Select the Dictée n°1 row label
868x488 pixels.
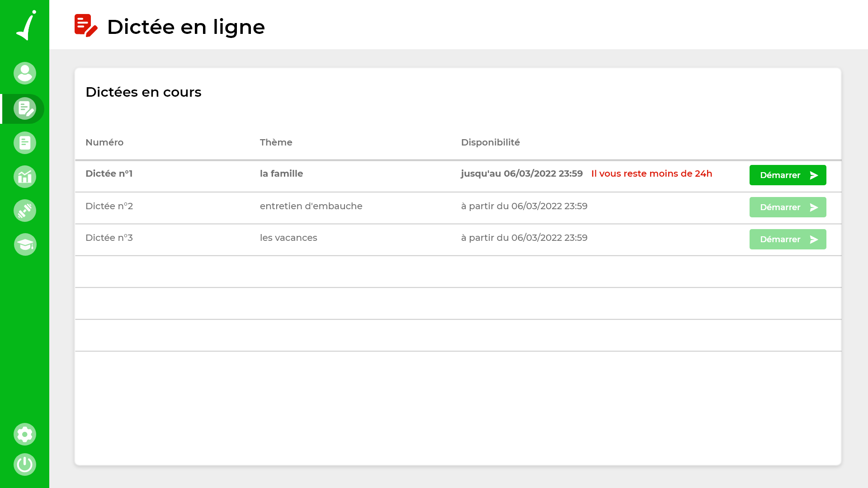coord(109,174)
